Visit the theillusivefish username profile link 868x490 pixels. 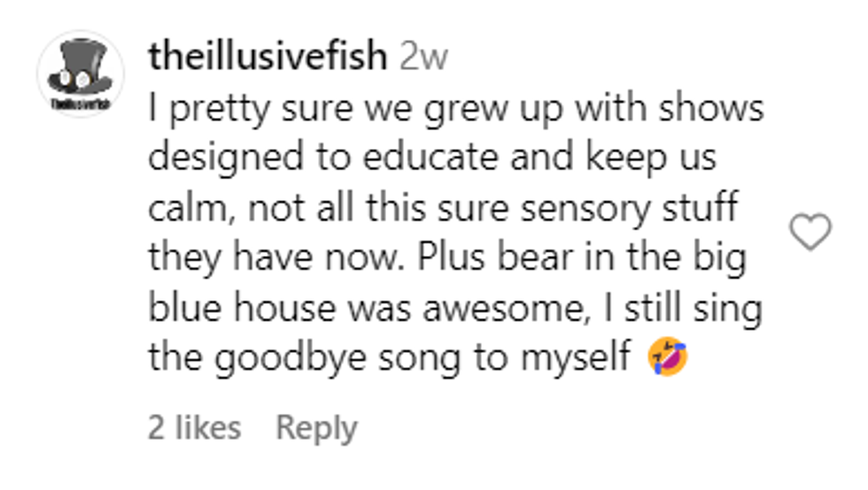(268, 57)
